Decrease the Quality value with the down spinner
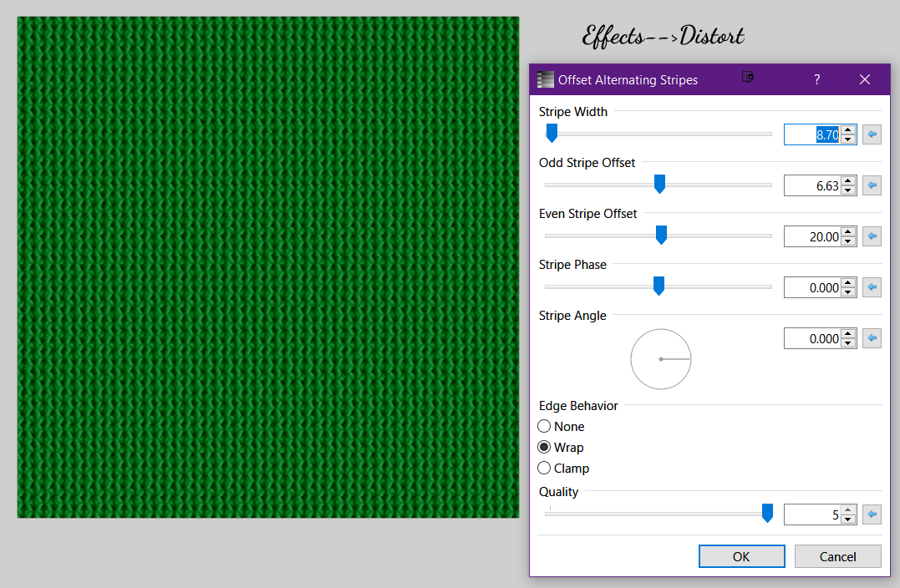Image resolution: width=900 pixels, height=588 pixels. tap(848, 520)
